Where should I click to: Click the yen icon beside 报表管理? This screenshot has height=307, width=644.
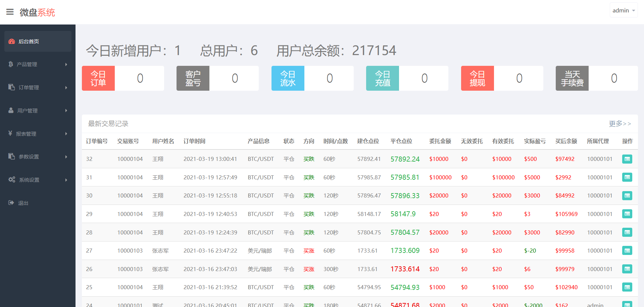click(10, 133)
